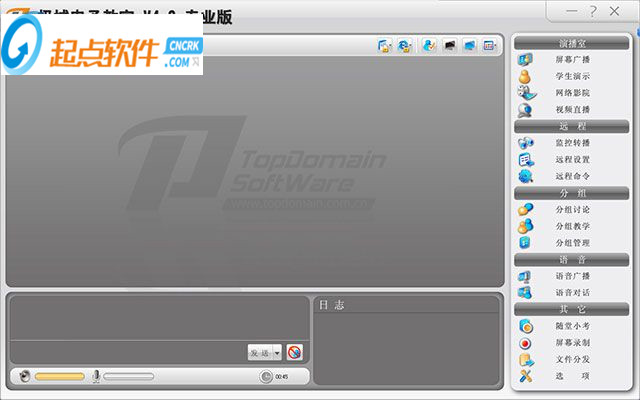Screen dimensions: 640x400
Task: Collapse the 其它 section header
Action: [x=571, y=309]
